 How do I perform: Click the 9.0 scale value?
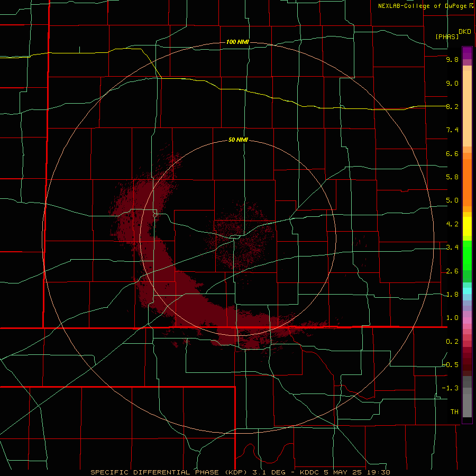(x=452, y=83)
